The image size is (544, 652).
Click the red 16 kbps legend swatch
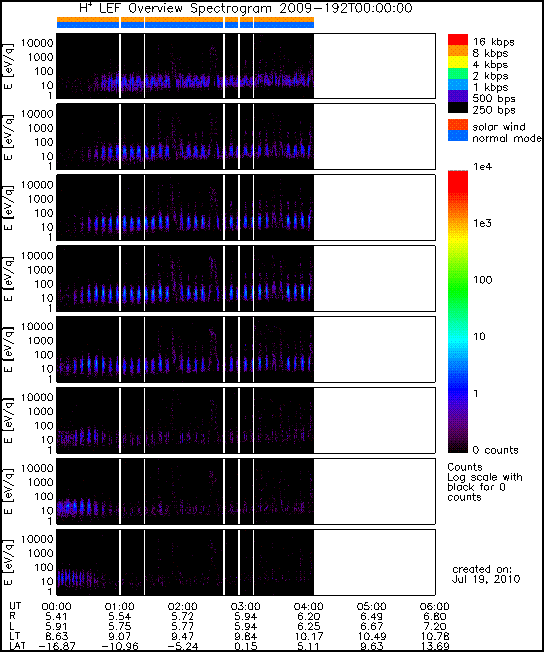pyautogui.click(x=458, y=40)
